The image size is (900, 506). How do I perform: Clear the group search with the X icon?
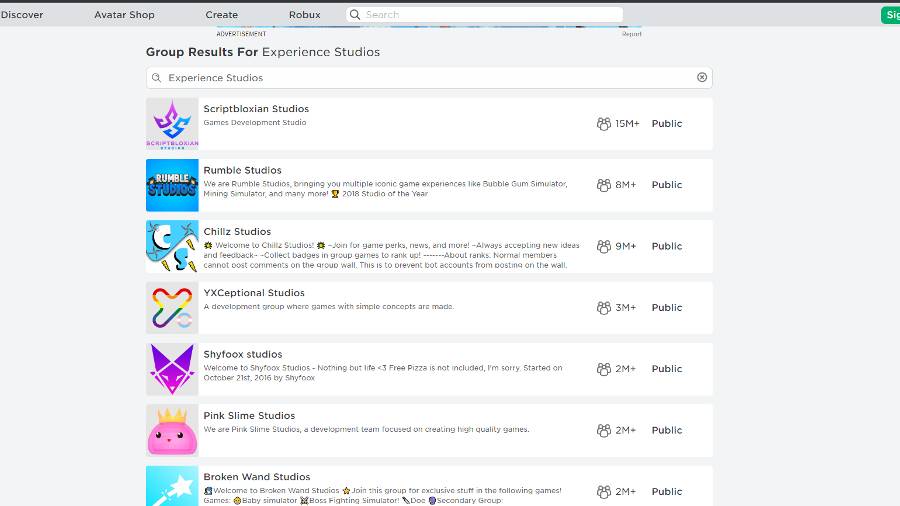point(701,77)
